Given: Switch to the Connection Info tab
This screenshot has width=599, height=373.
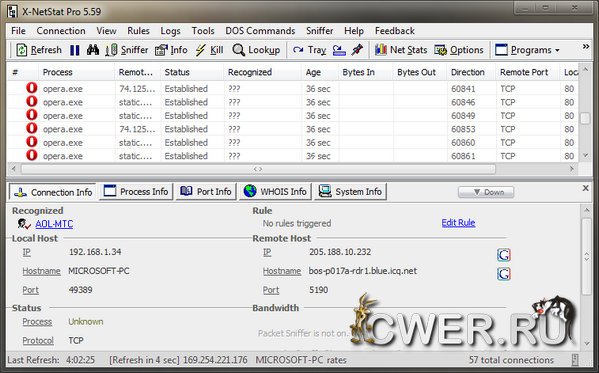Looking at the screenshot, I should point(53,192).
